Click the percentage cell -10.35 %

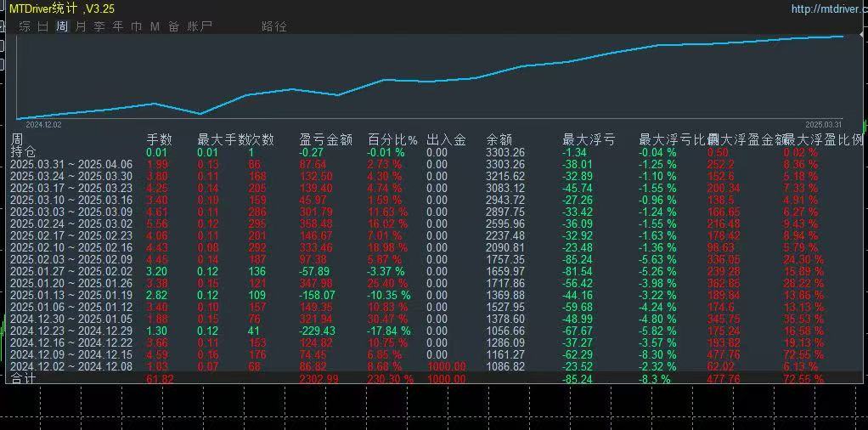tap(389, 296)
